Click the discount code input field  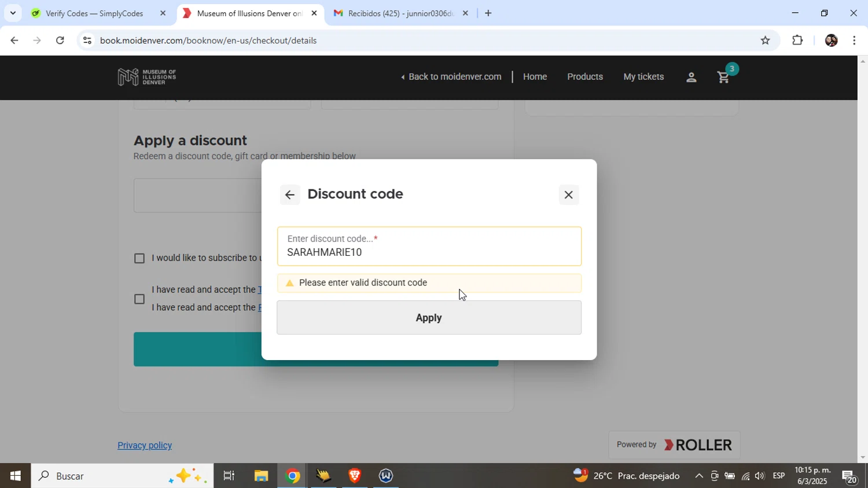pos(429,247)
